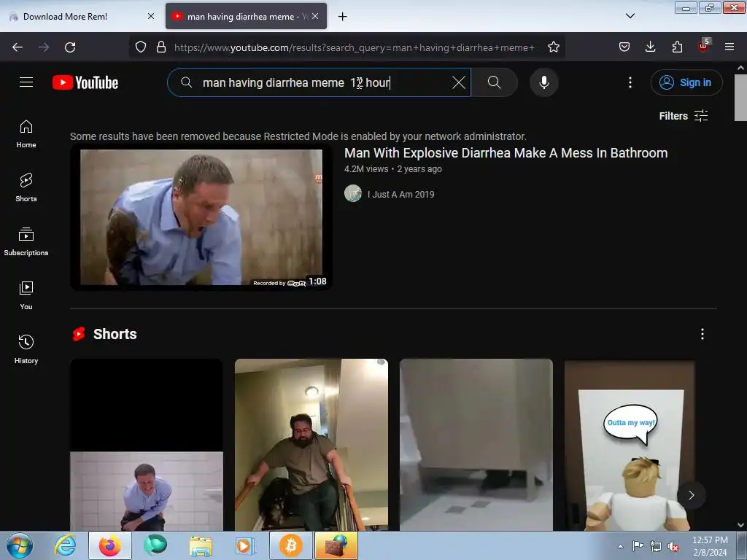747x560 pixels.
Task: Submit search with the magnifier button
Action: pos(495,82)
